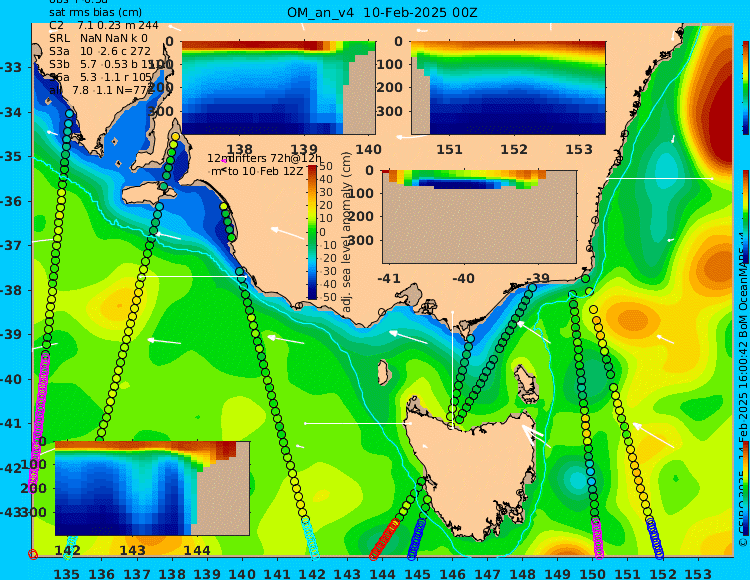Click longitude label '137' on bottom axis
This screenshot has width=750, height=580.
pos(137,573)
